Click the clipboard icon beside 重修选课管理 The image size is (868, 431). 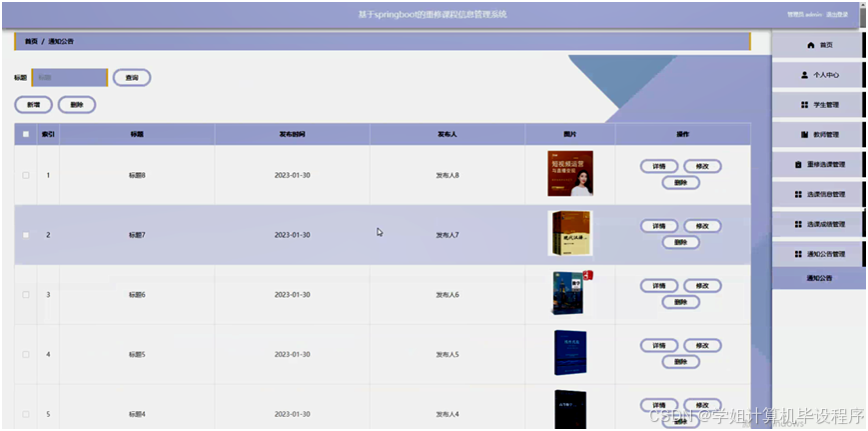[x=798, y=165]
